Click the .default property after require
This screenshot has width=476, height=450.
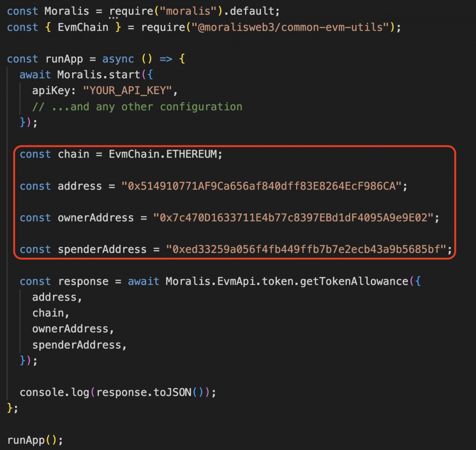coord(249,11)
